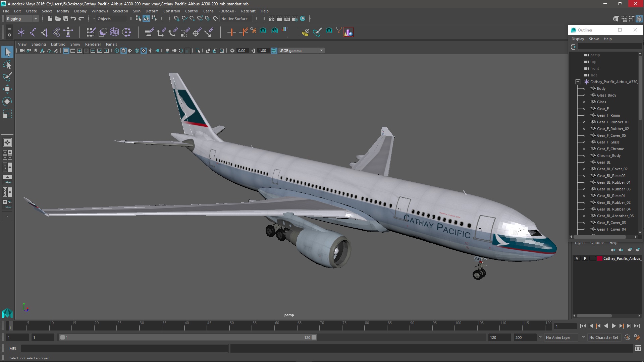
Task: Open the viewport Renderer menu
Action: [x=93, y=44]
